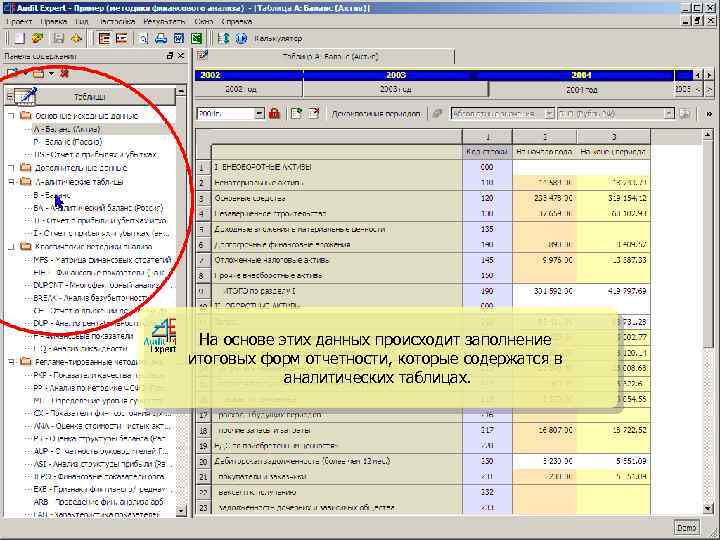
Task: Float the contents panel with the restore icon
Action: (169, 56)
